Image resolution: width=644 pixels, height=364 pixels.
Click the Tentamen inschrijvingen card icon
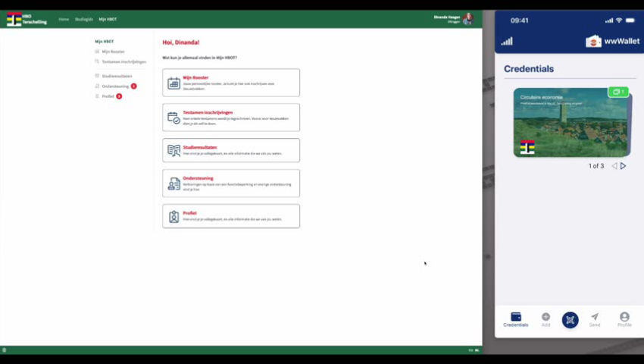pyautogui.click(x=174, y=118)
